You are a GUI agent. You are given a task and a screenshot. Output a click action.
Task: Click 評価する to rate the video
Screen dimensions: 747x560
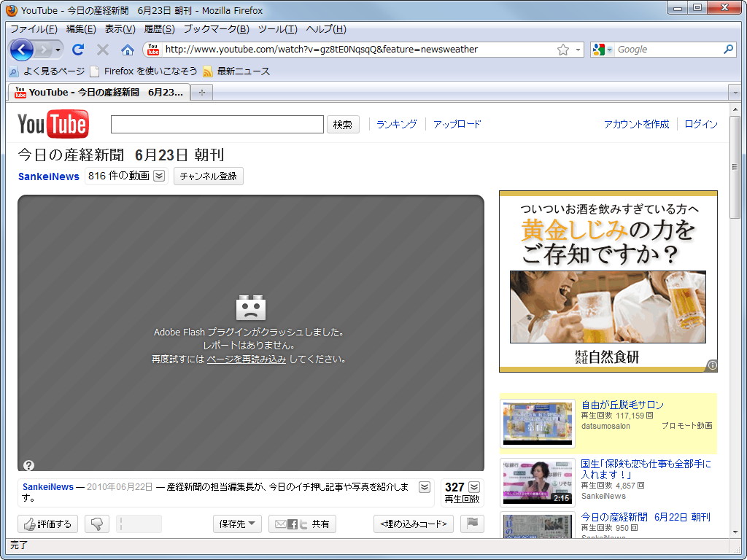point(47,524)
